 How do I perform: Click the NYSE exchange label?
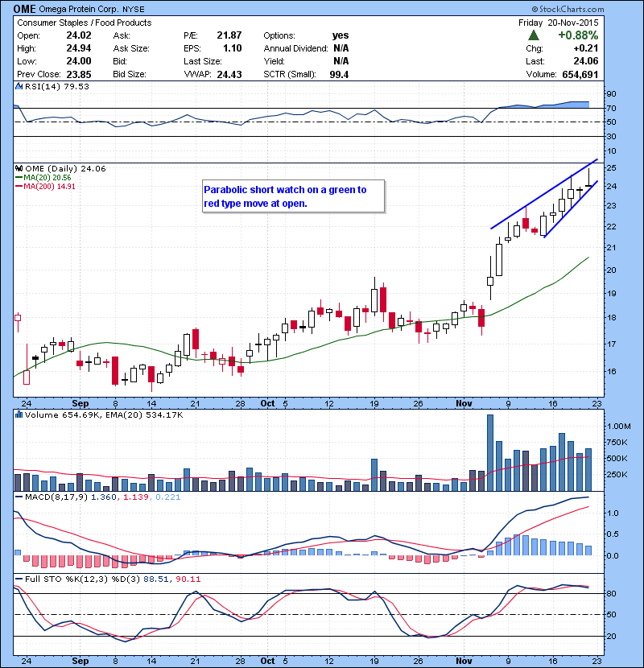[134, 10]
